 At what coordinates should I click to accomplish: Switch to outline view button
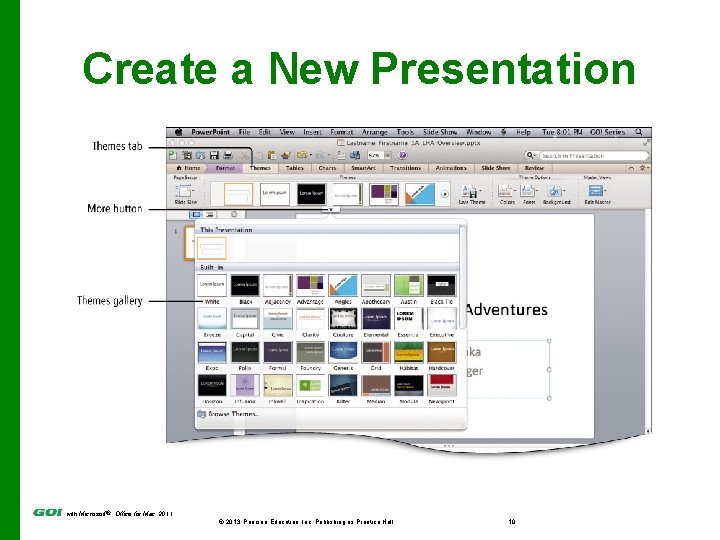(x=209, y=214)
